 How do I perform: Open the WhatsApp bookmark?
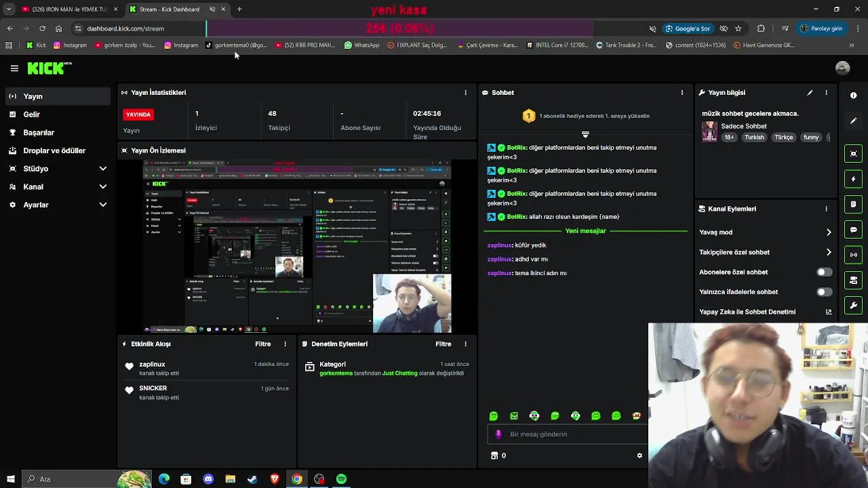(x=361, y=45)
